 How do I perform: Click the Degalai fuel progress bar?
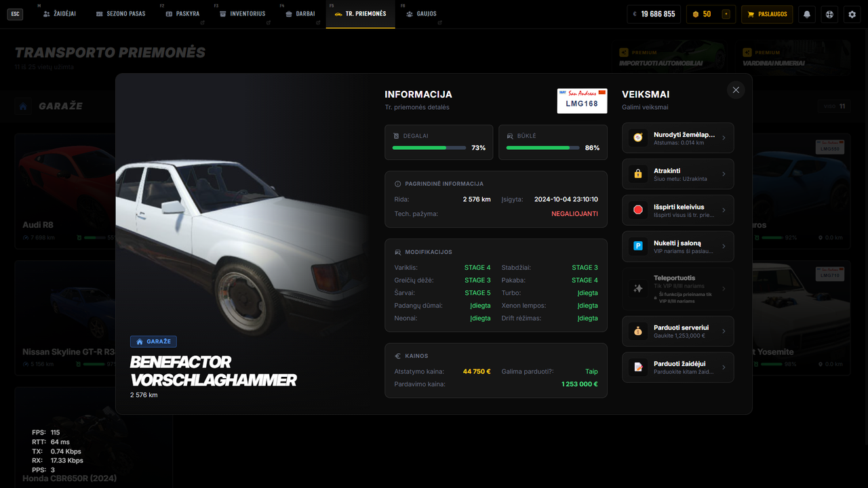[x=429, y=148]
